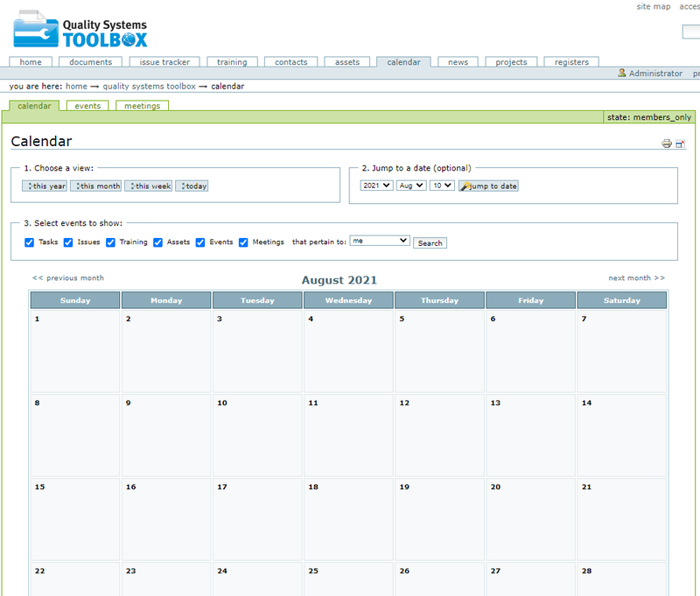Image resolution: width=700 pixels, height=596 pixels.
Task: Open the contacts navigation tab
Action: coord(291,62)
